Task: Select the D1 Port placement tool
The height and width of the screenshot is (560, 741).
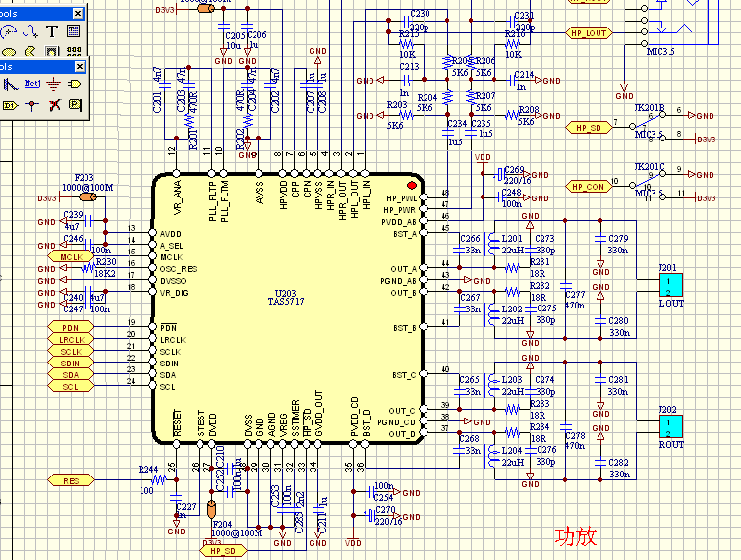Action: (x=10, y=105)
